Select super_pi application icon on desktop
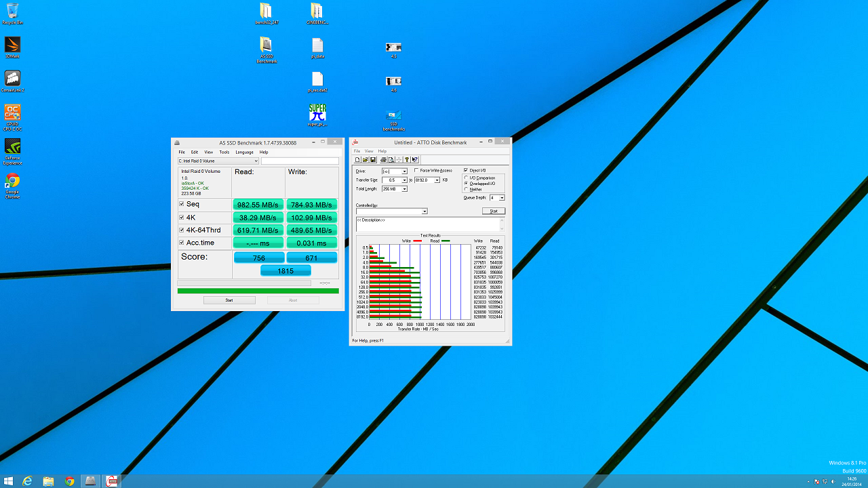Image resolution: width=868 pixels, height=488 pixels. pos(317,115)
